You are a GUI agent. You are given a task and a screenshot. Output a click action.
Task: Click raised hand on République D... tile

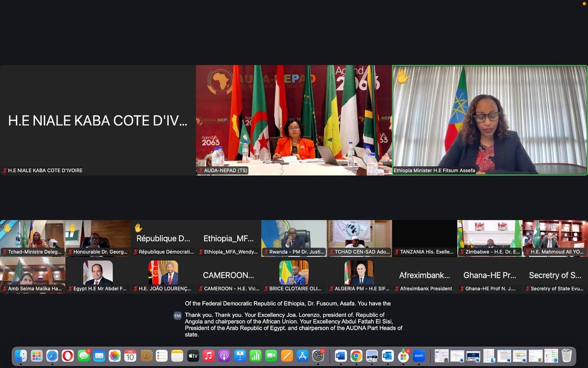click(138, 228)
